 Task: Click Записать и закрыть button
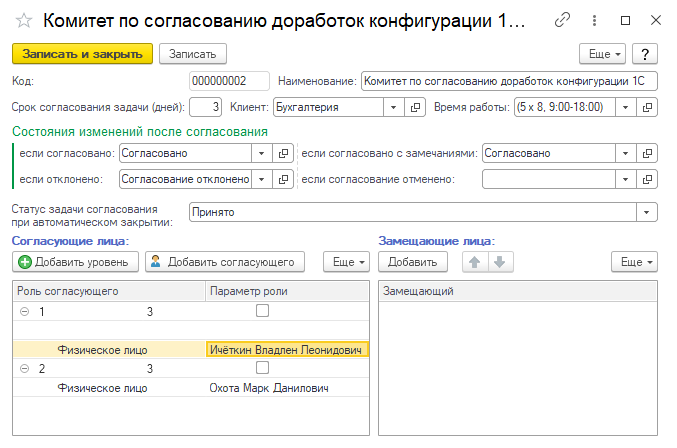tap(82, 54)
